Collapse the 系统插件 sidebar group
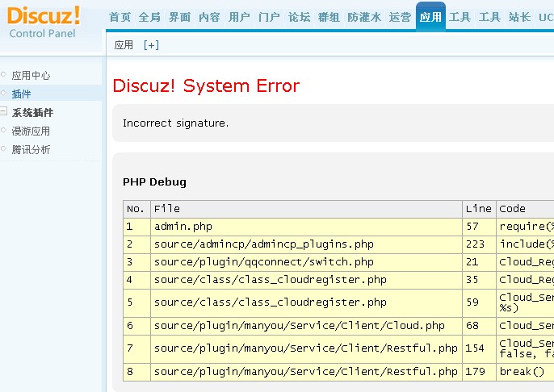 (x=3, y=111)
